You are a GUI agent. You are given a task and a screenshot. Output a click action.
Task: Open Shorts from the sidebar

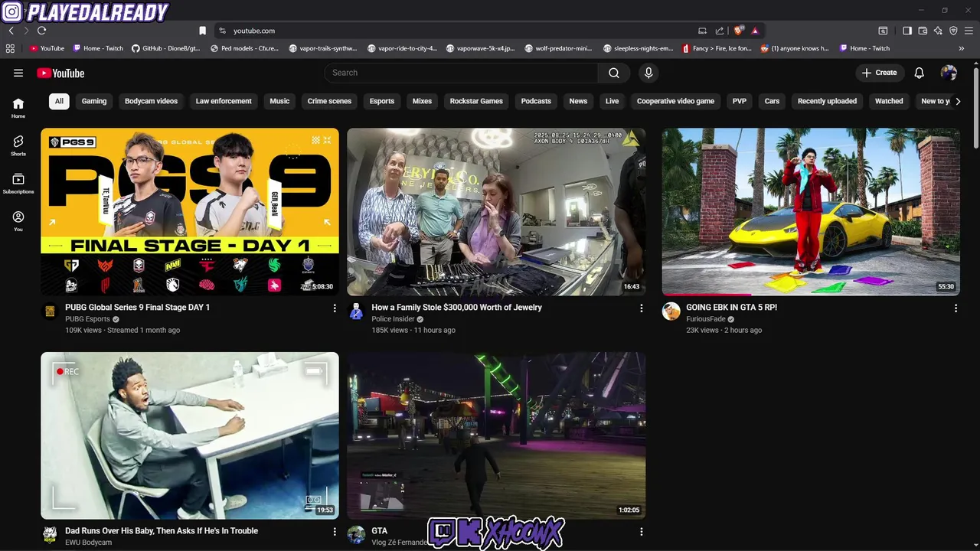click(18, 145)
